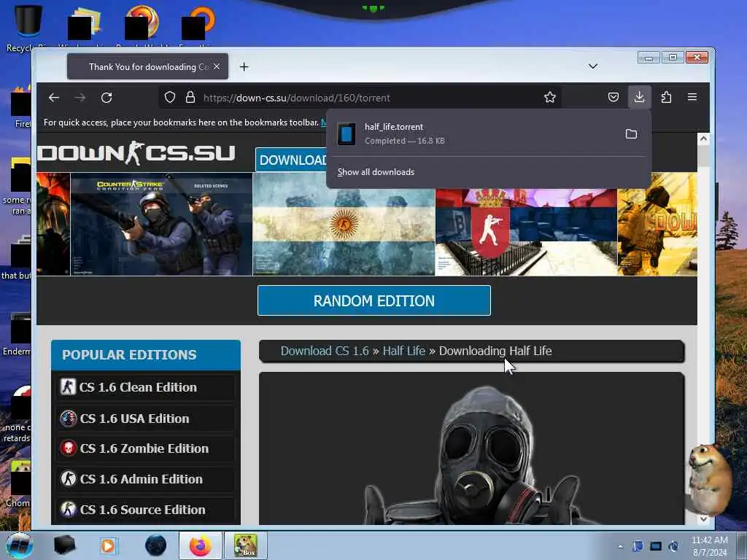
Task: Open the tracking protection shield icon
Action: [169, 98]
